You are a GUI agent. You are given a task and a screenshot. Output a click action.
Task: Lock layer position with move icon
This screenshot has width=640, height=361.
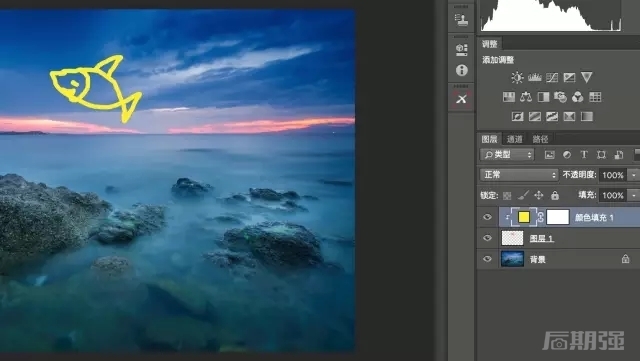(539, 195)
